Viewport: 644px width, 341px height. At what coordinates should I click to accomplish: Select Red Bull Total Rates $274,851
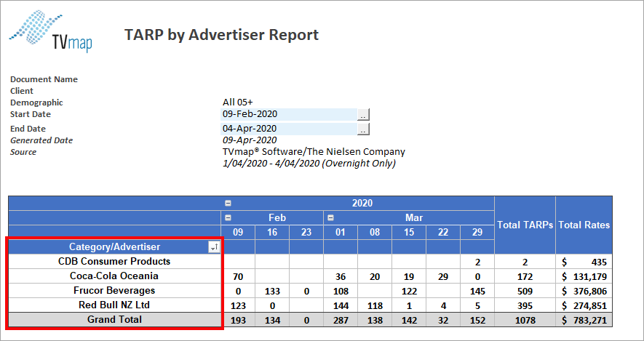[584, 307]
